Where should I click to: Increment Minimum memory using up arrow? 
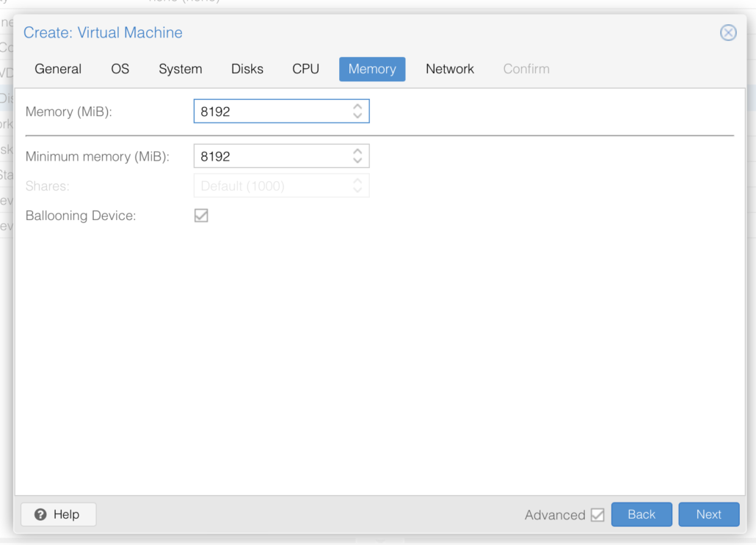tap(357, 152)
